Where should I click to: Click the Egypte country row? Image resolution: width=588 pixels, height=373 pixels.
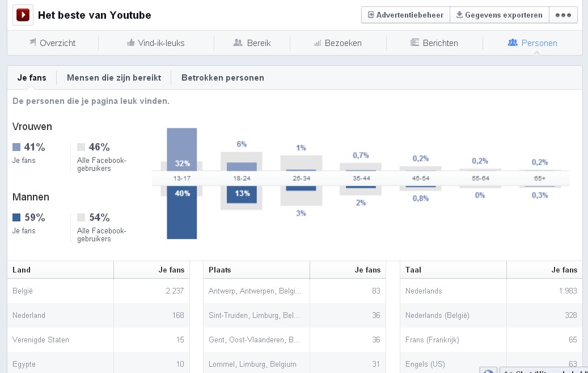(x=98, y=363)
